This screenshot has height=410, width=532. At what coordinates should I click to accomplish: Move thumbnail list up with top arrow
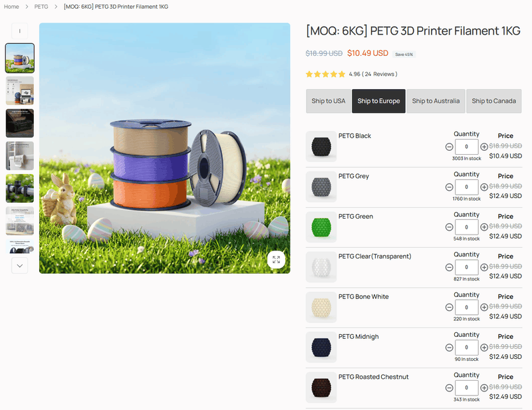tap(20, 31)
